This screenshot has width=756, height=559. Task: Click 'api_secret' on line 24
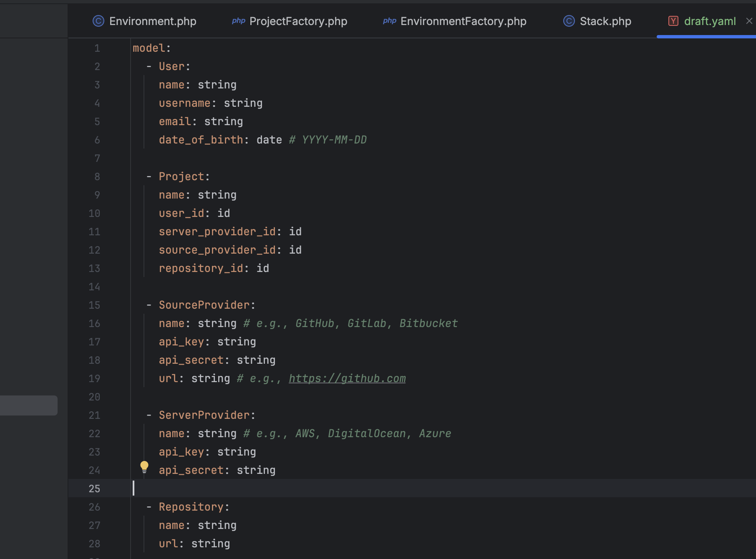point(191,470)
